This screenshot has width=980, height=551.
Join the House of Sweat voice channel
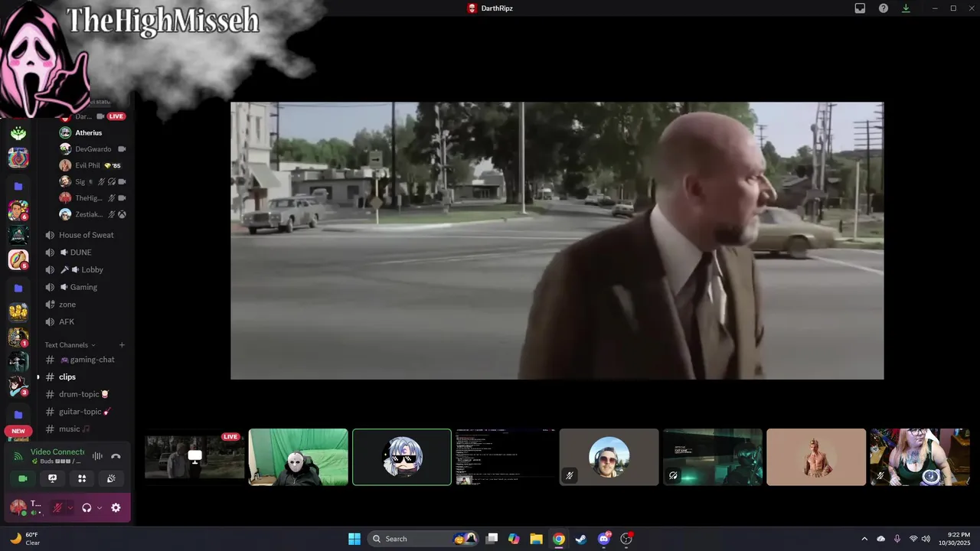[x=86, y=235]
